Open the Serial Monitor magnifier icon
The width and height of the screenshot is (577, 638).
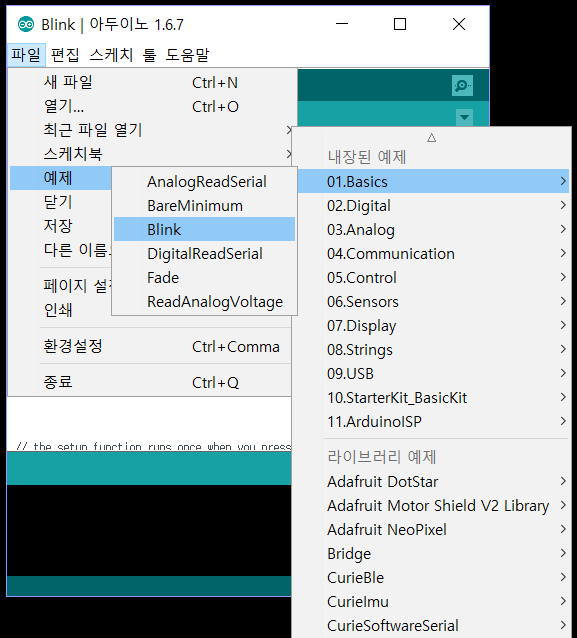click(462, 85)
